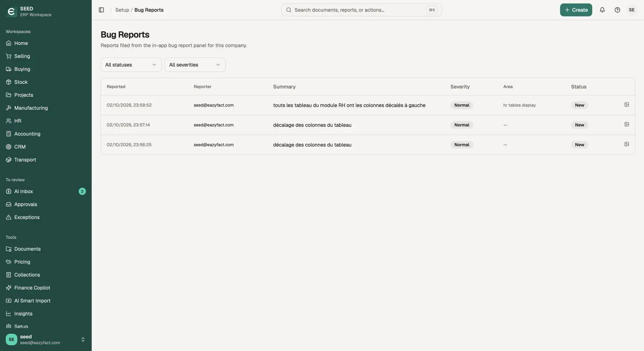The image size is (644, 351).
Task: Open the Transport workspace
Action: (46, 160)
